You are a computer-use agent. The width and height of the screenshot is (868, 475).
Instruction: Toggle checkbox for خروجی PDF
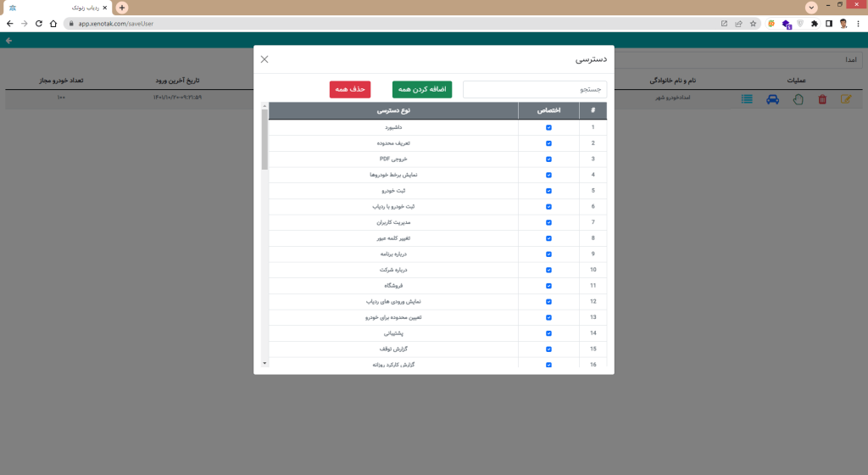(548, 159)
